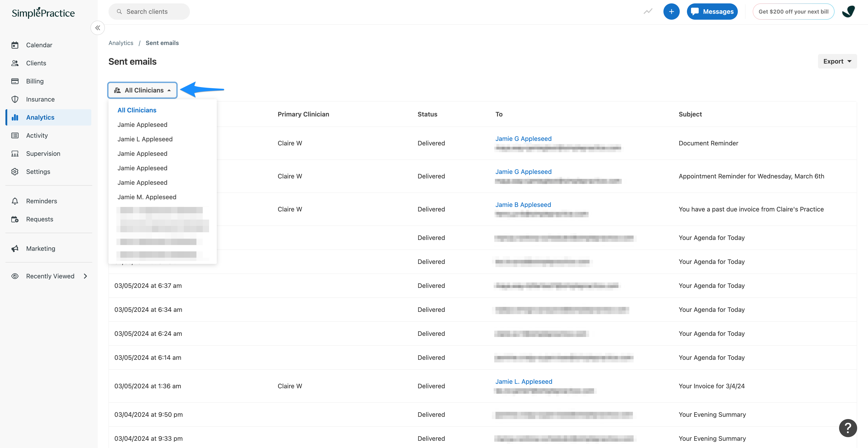Open Jamie B Appleseed client link

click(523, 205)
